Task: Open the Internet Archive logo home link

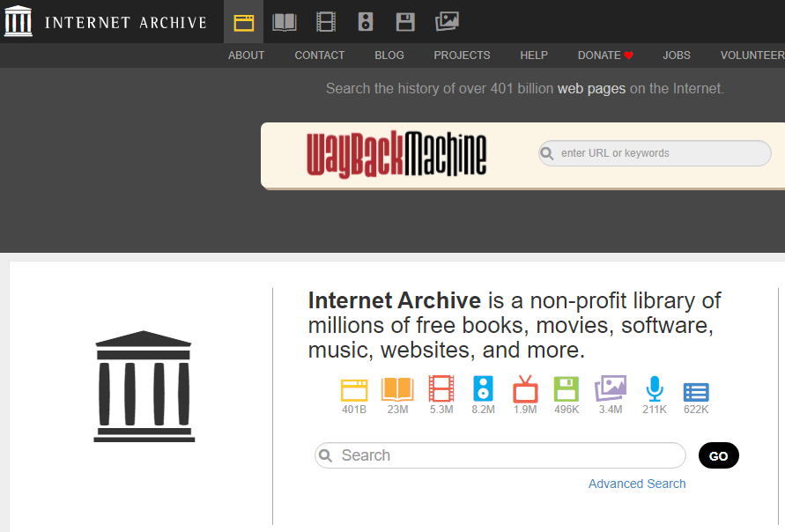Action: [x=18, y=21]
